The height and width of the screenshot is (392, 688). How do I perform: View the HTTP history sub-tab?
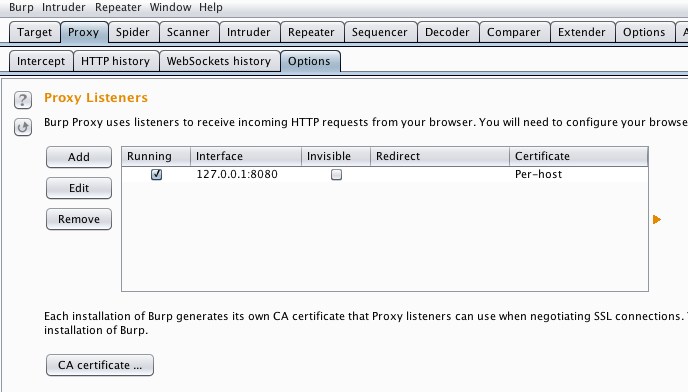(116, 61)
